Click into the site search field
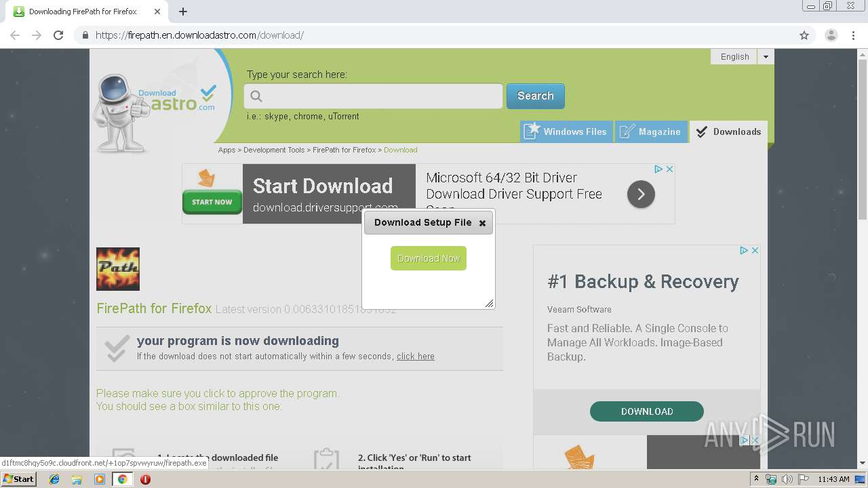Image resolution: width=868 pixels, height=488 pixels. pyautogui.click(x=373, y=96)
